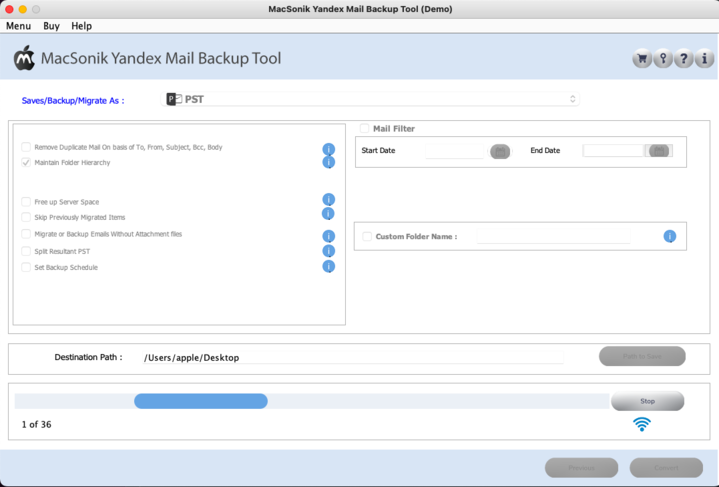Show info for Custom Folder Name
Image resolution: width=719 pixels, height=487 pixels.
click(669, 236)
